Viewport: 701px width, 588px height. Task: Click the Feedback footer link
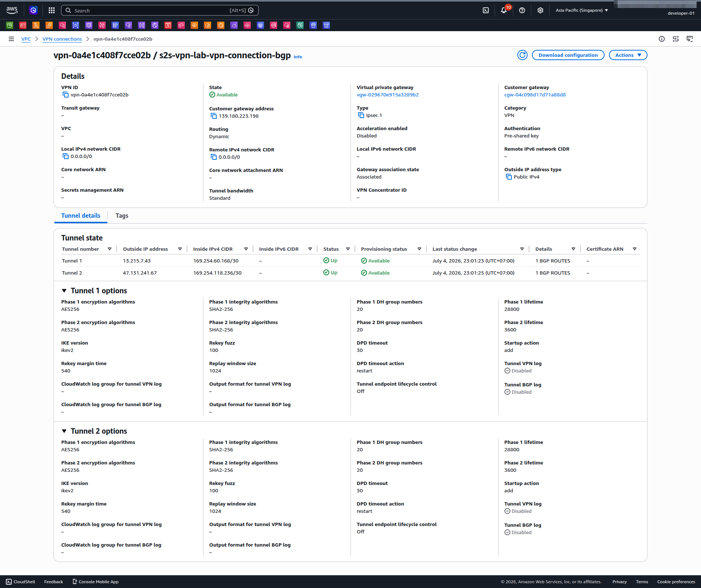click(x=54, y=582)
